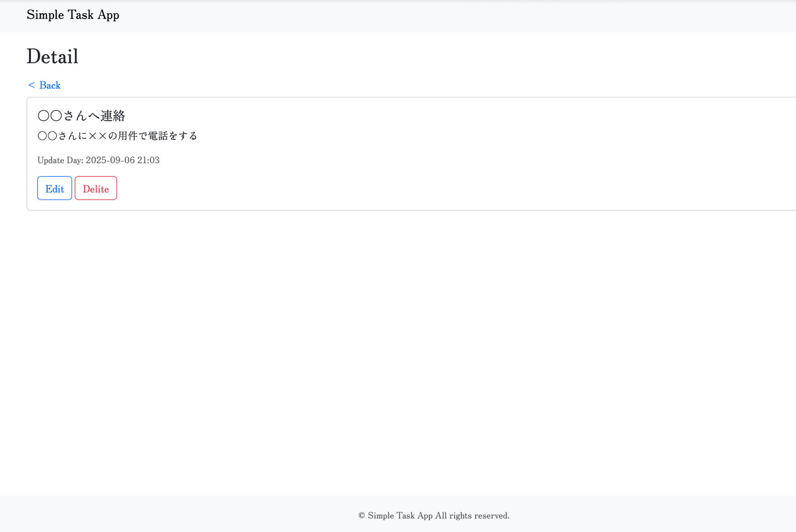Go back using the Back link
This screenshot has width=796, height=532.
click(x=49, y=85)
